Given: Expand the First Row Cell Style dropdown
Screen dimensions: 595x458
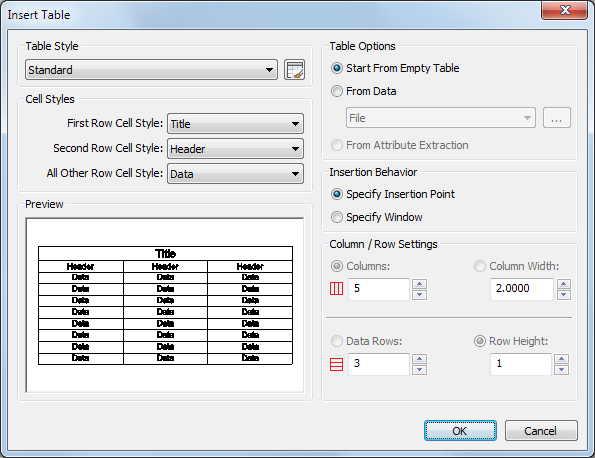Looking at the screenshot, I should point(235,124).
